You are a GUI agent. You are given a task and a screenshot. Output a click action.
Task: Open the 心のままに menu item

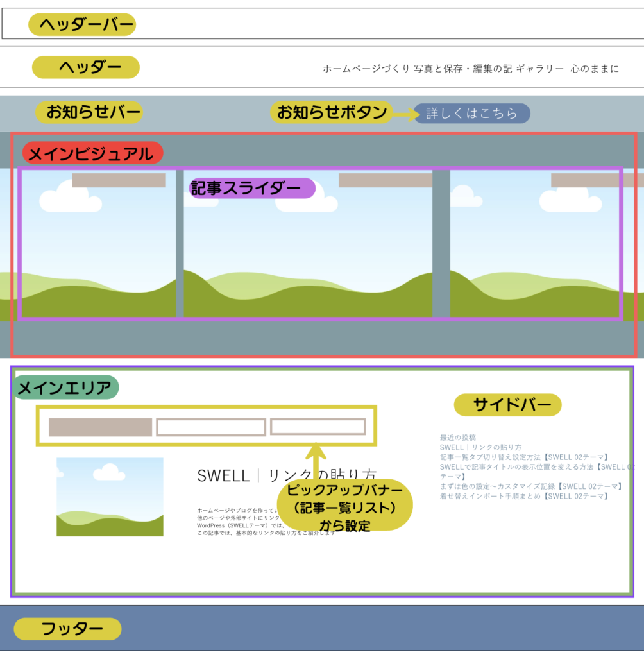[595, 69]
